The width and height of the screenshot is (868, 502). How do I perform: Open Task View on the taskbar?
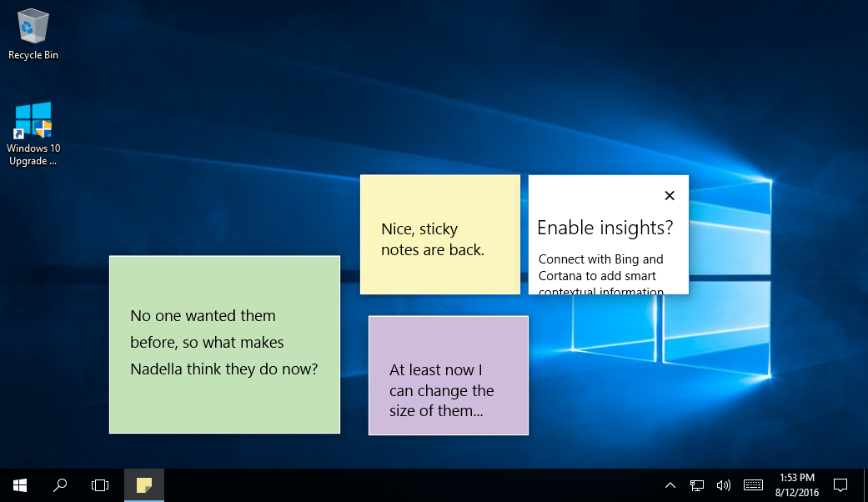(100, 485)
